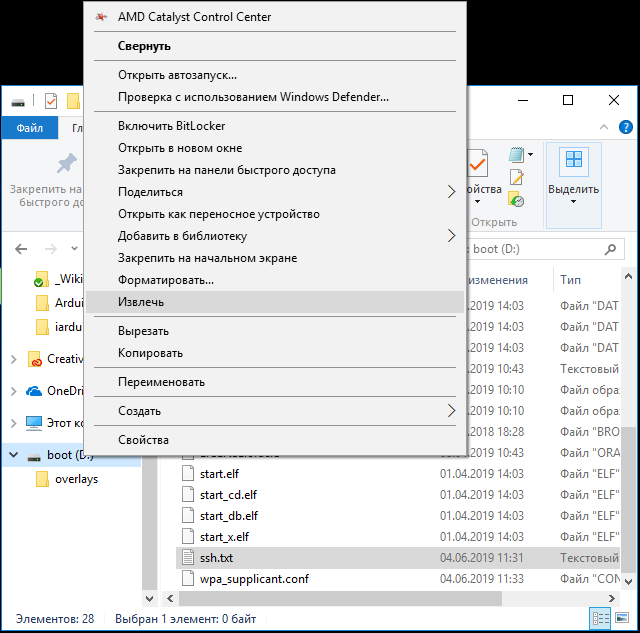640x633 pixels.
Task: Select the iardu folder in tree
Action: click(x=69, y=327)
